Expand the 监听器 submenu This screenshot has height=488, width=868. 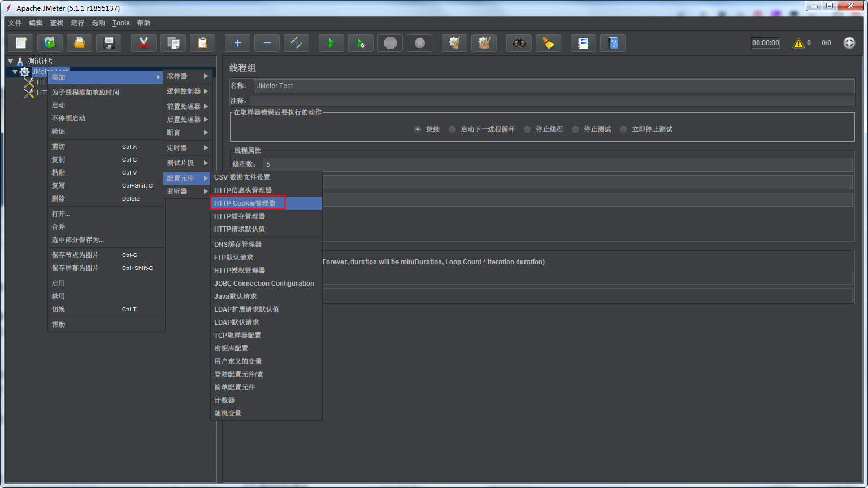(x=188, y=191)
